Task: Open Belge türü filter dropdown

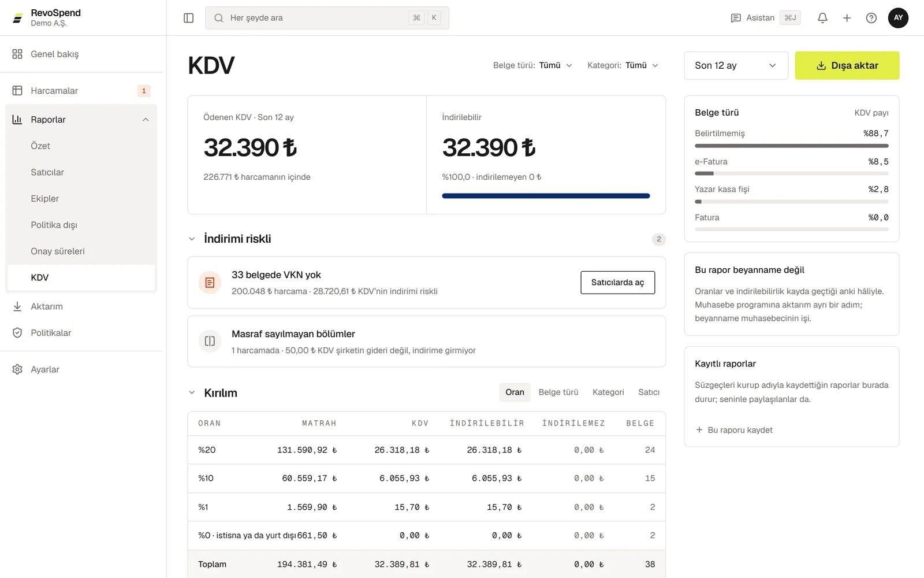Action: coord(532,65)
